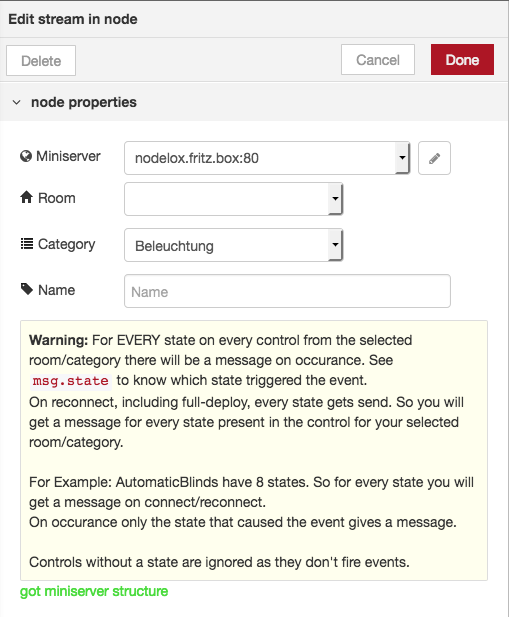
Task: Click the Done button
Action: pos(462,60)
